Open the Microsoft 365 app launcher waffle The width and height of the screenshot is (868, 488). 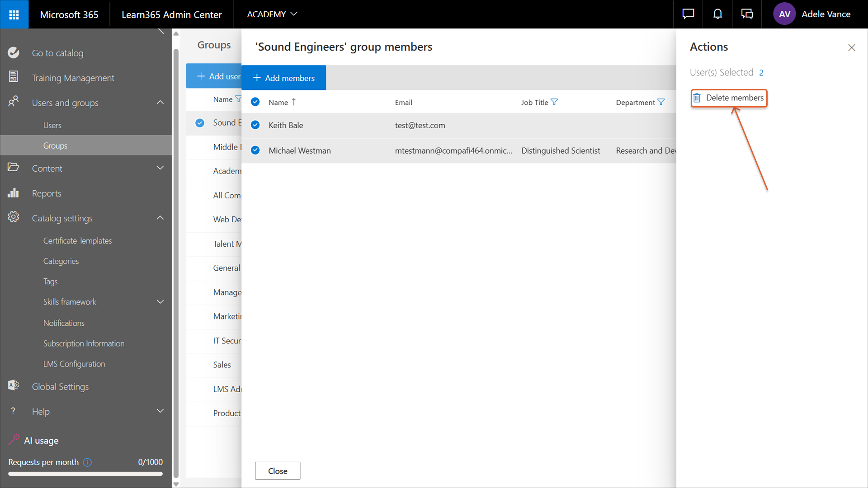pos(14,14)
